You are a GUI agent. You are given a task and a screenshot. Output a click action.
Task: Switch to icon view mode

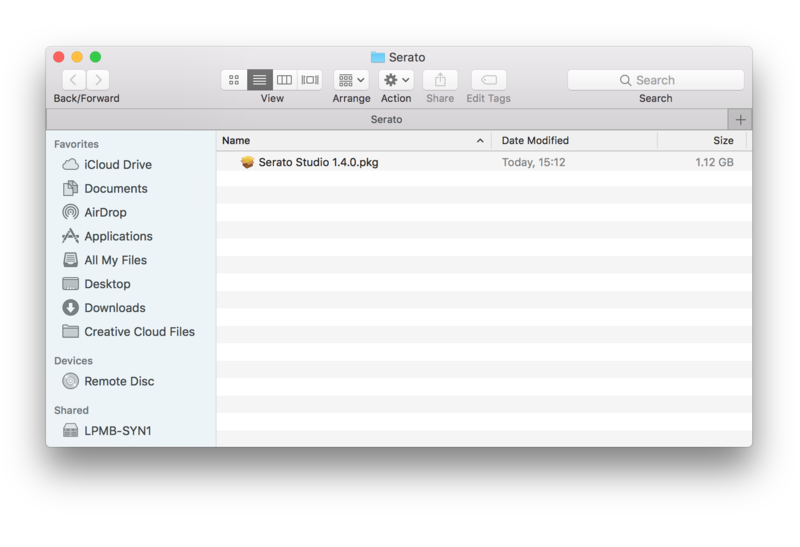coord(234,80)
